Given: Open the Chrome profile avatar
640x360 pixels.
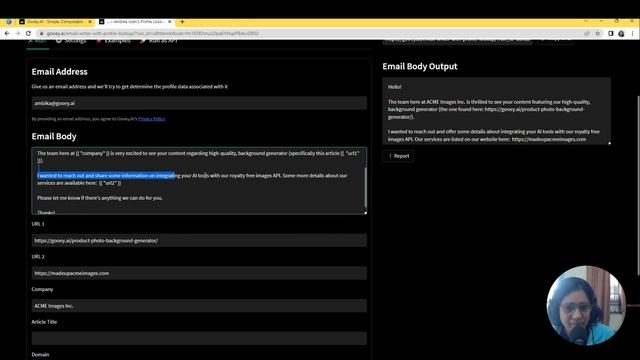Looking at the screenshot, I should coord(621,33).
